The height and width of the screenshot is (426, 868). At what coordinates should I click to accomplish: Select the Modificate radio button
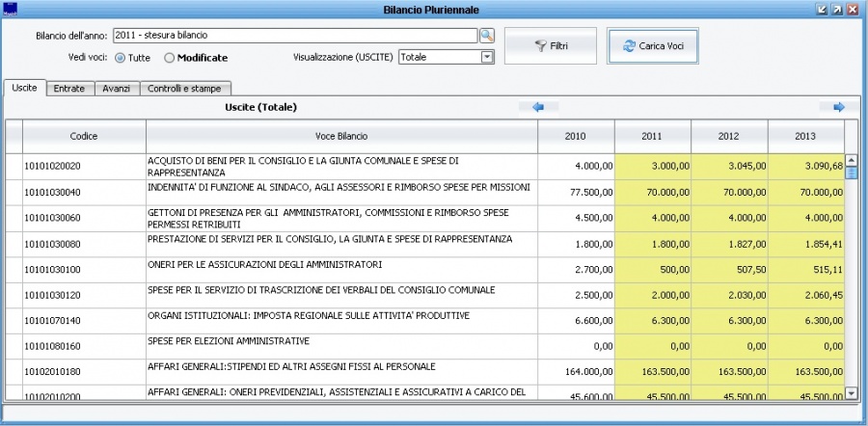click(170, 58)
